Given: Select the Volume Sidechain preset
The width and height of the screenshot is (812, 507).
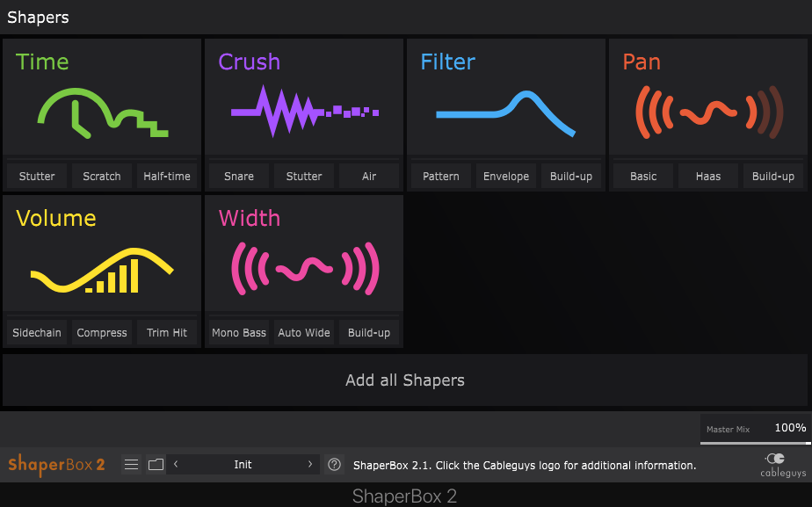Looking at the screenshot, I should [x=37, y=332].
